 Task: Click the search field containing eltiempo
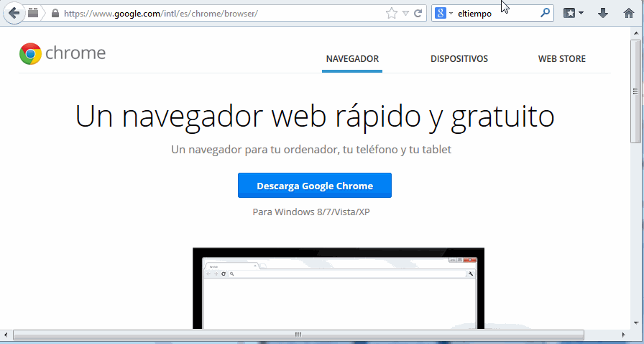tap(496, 13)
